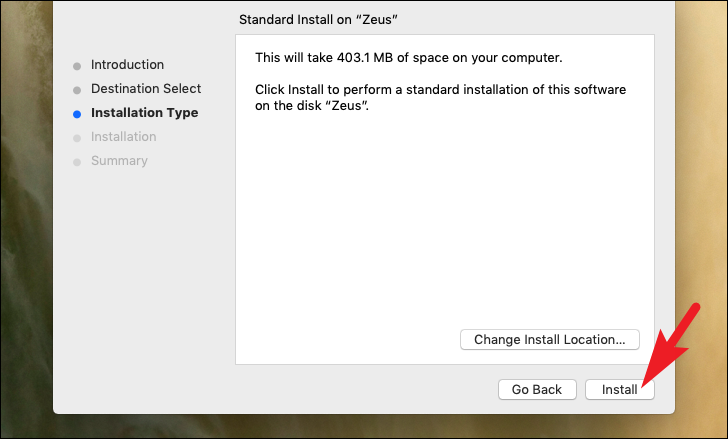The width and height of the screenshot is (728, 439).
Task: Click the dimmed Installation step label
Action: point(123,137)
